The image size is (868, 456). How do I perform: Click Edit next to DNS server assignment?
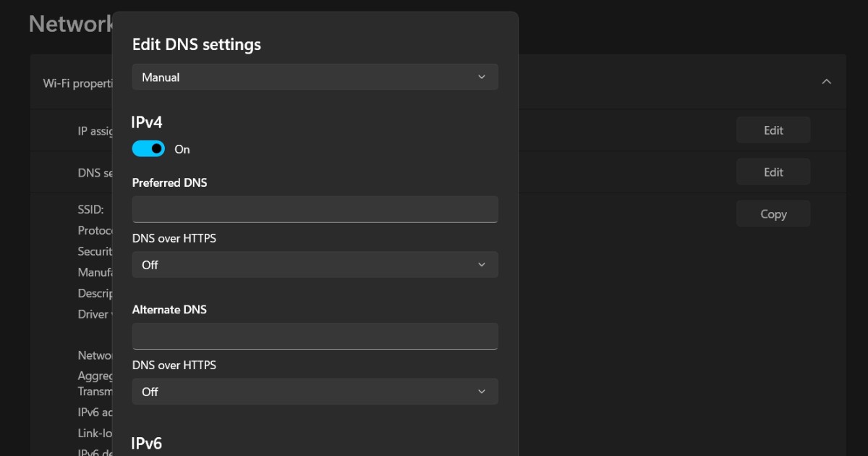pyautogui.click(x=773, y=172)
